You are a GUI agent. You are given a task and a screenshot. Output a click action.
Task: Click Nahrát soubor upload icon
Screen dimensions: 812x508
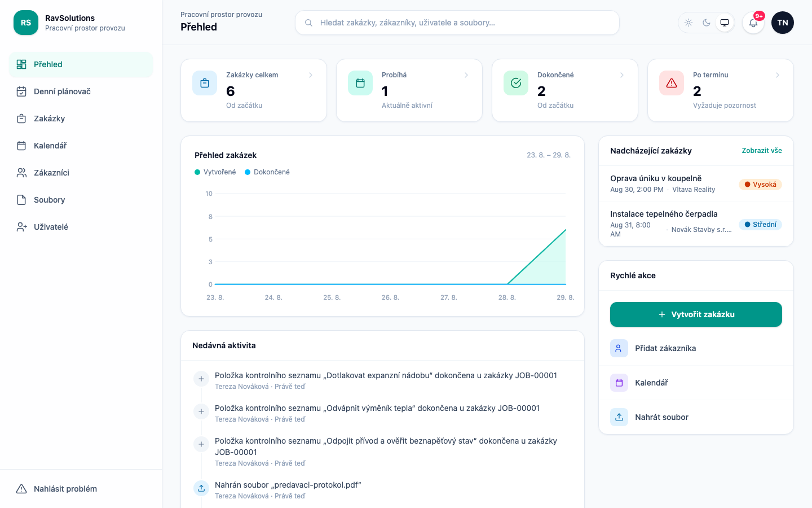click(619, 417)
